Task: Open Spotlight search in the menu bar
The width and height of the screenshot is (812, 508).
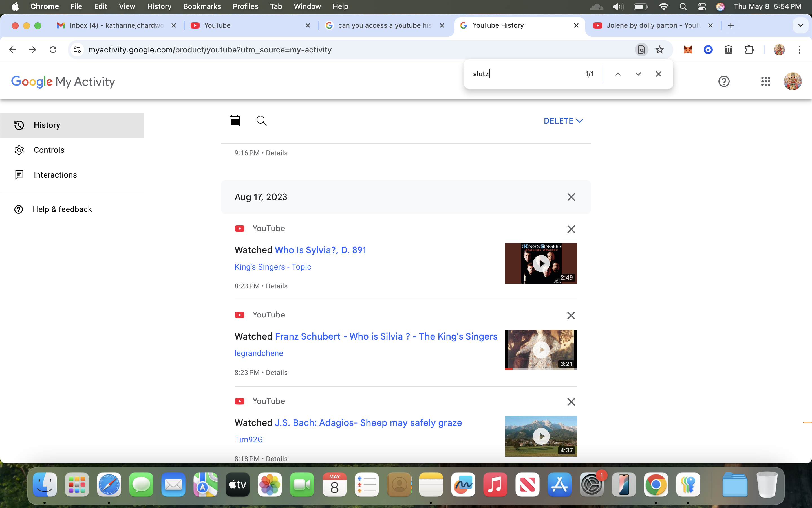Action: 683,6
